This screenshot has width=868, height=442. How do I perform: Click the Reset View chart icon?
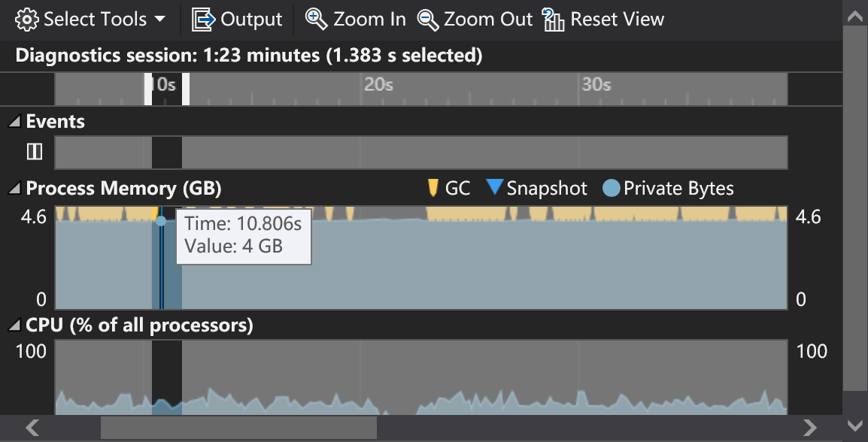pyautogui.click(x=554, y=20)
